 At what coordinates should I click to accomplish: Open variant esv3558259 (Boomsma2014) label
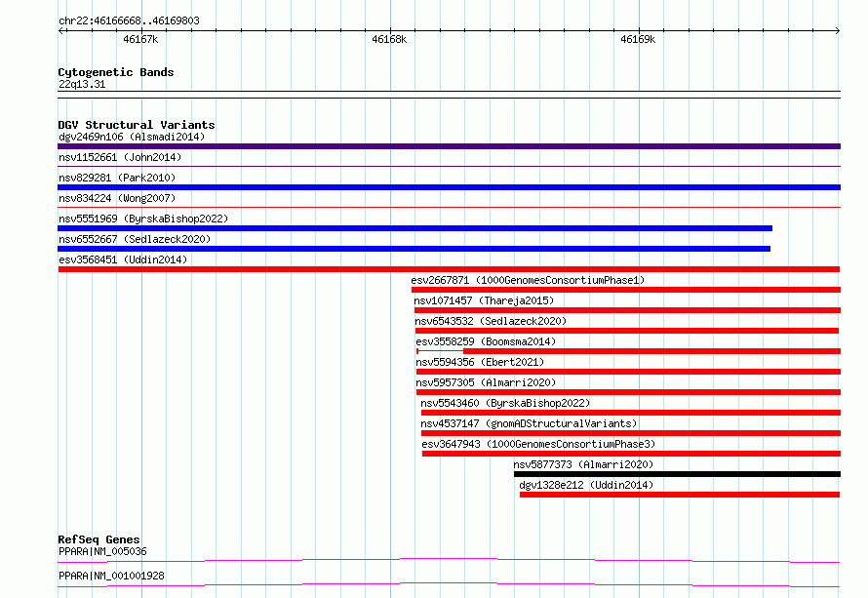[x=486, y=341]
